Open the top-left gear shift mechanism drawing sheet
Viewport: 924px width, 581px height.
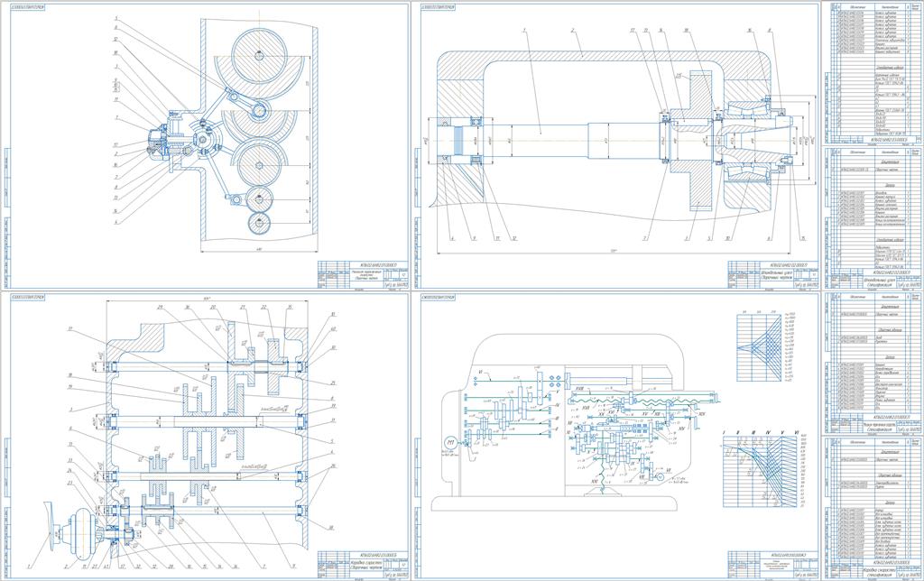[206, 145]
